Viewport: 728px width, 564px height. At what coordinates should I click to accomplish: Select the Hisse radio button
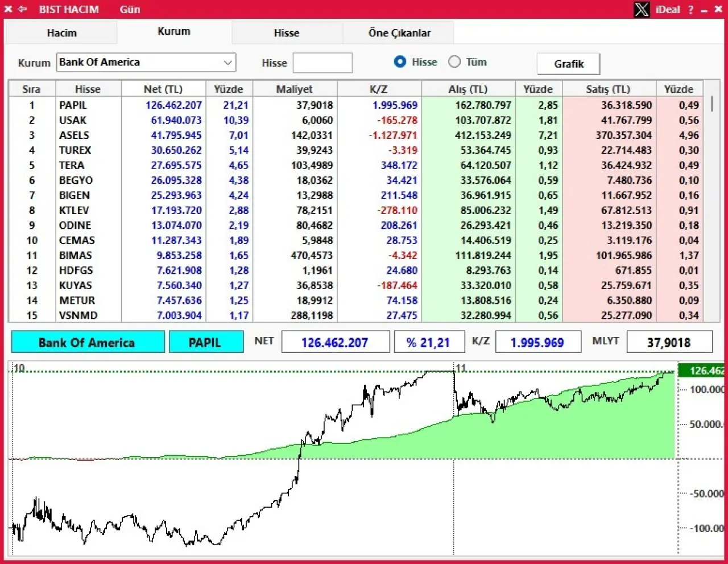[400, 62]
